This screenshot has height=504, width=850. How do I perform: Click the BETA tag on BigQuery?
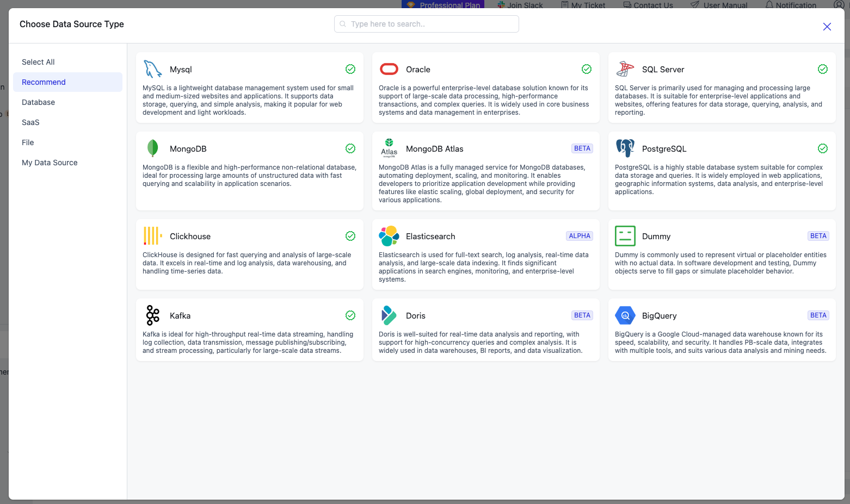pyautogui.click(x=818, y=315)
